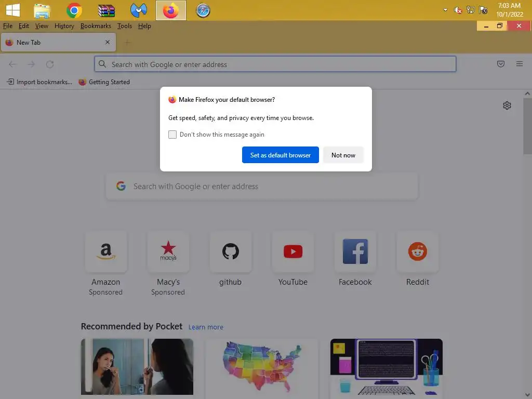532x399 pixels.
Task: Open Malwarebytes from the taskbar
Action: (x=138, y=10)
